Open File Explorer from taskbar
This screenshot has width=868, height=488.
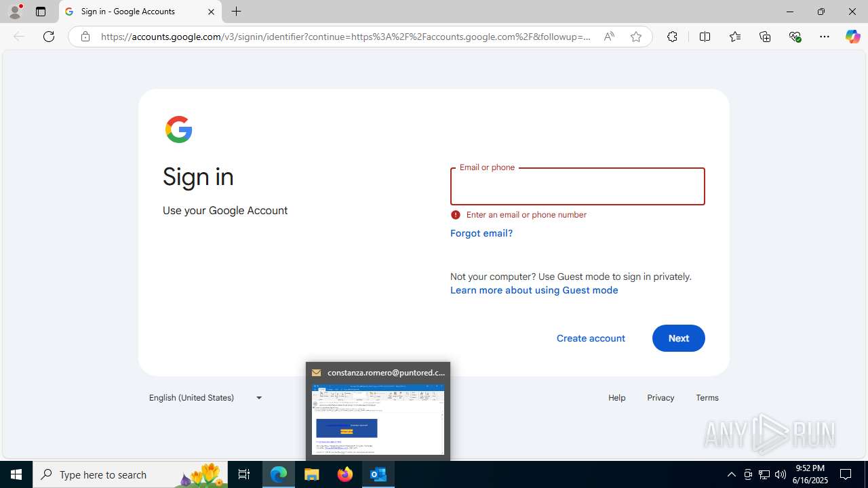coord(312,474)
